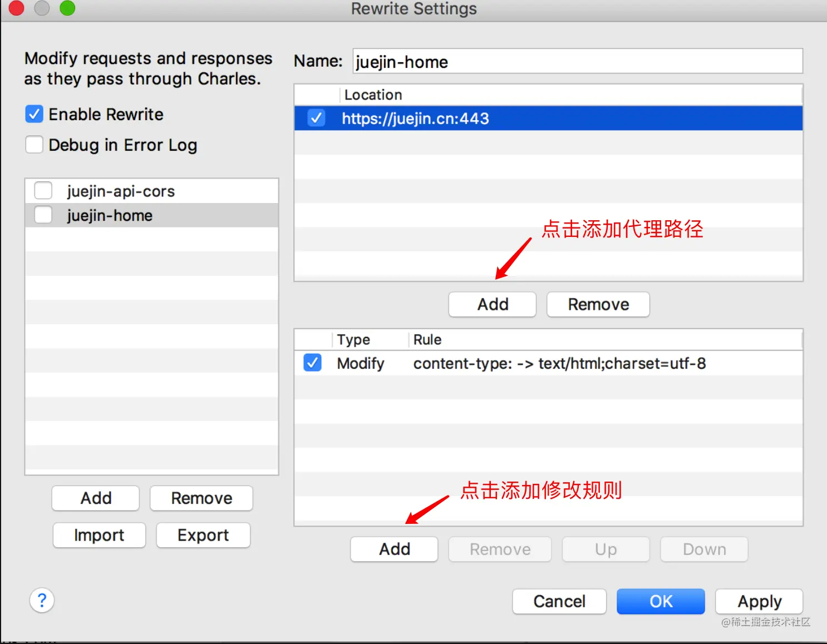The height and width of the screenshot is (644, 827).
Task: Click the Down button to move rule
Action: [x=704, y=549]
